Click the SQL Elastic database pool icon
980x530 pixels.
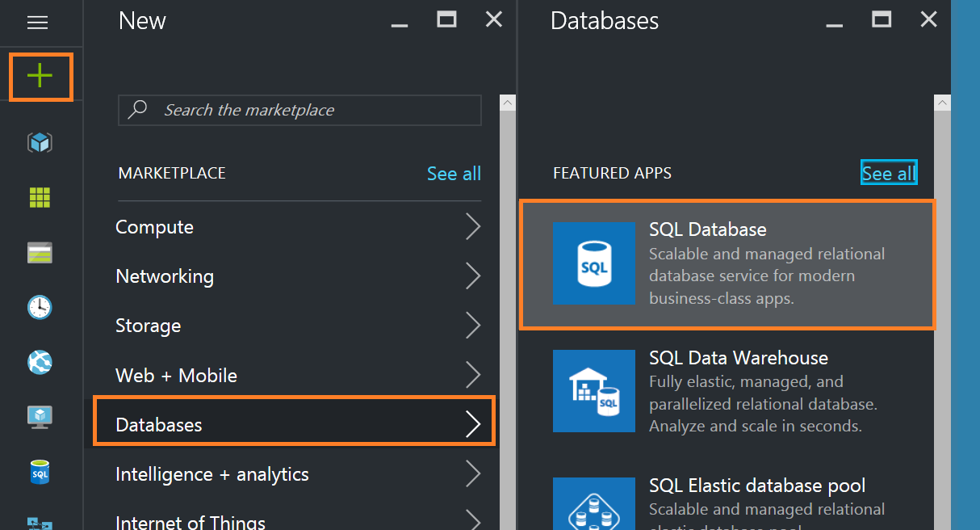pyautogui.click(x=594, y=507)
